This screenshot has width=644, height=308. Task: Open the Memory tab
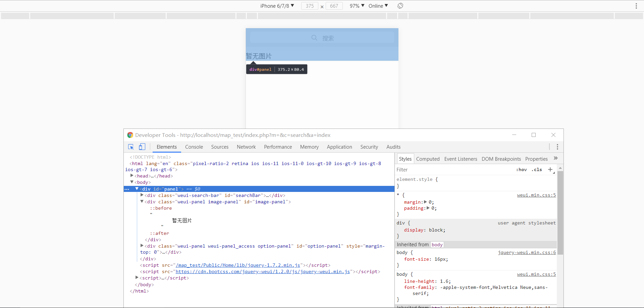(309, 147)
